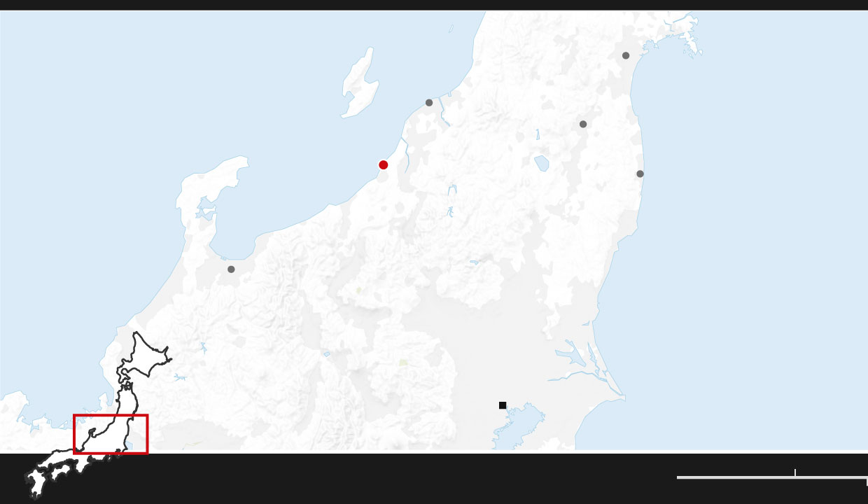Select the black square marker near Tokyo Bay
The image size is (868, 504).
coord(503,405)
